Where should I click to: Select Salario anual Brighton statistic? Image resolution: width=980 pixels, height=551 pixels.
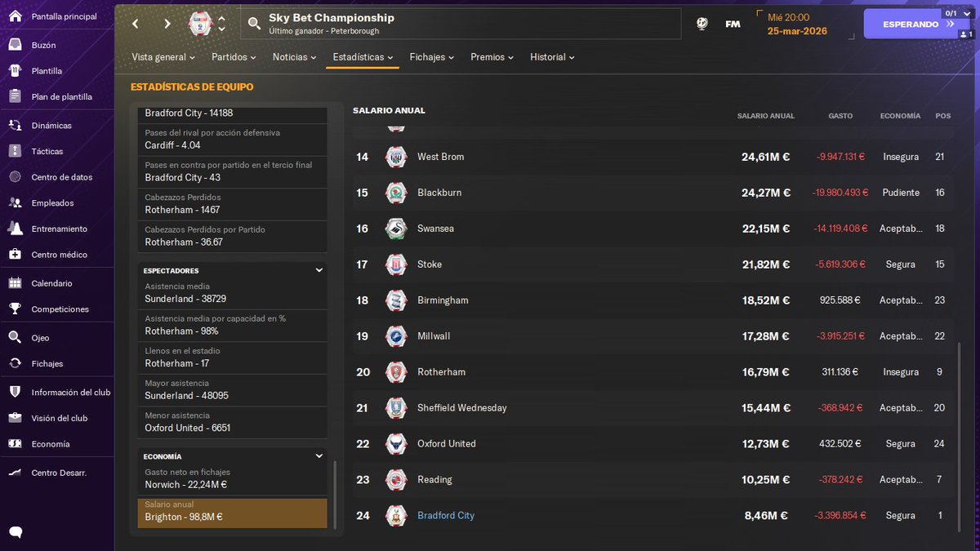233,512
